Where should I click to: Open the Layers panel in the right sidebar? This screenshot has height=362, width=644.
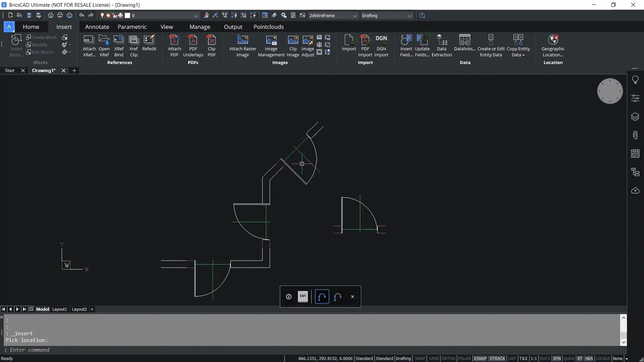[635, 117]
